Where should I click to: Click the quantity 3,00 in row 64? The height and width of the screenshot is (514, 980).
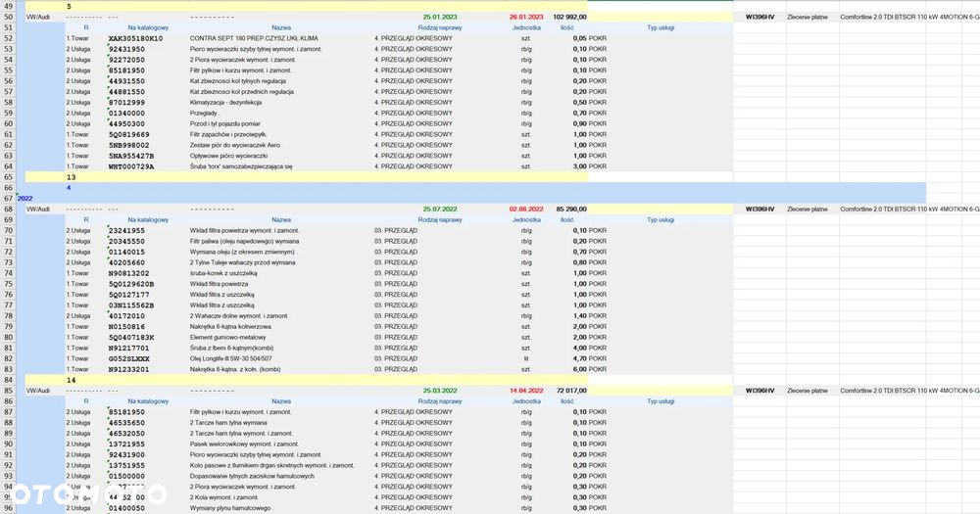579,166
